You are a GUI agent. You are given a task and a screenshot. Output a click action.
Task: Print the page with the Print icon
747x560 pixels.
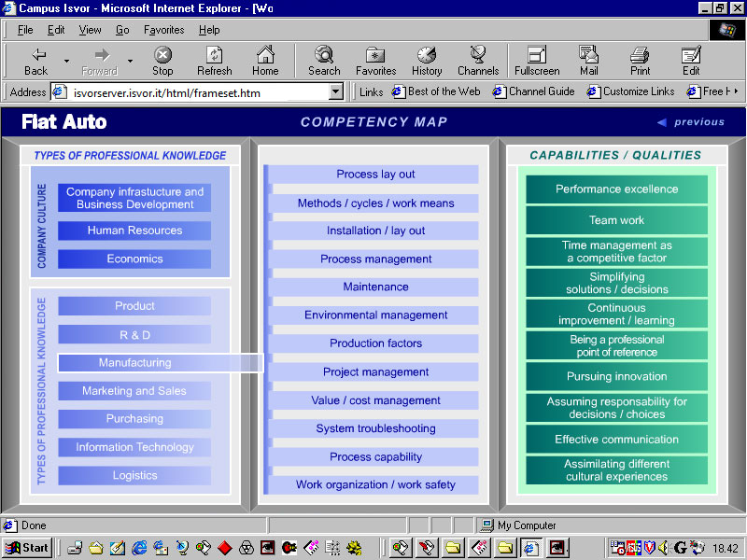[x=640, y=61]
